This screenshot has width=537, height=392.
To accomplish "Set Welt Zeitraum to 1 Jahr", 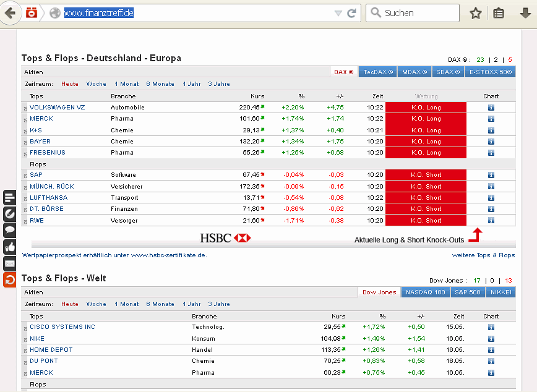I will (192, 304).
